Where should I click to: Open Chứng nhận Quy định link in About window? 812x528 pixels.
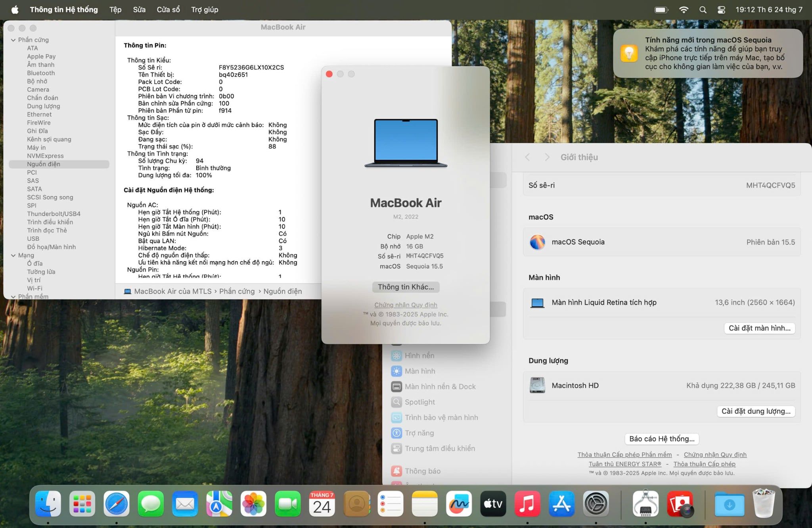tap(406, 305)
